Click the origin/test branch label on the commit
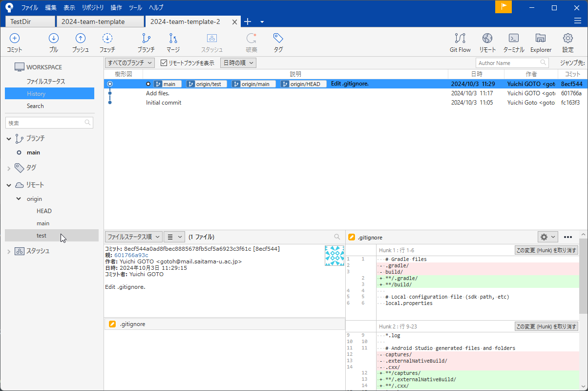The width and height of the screenshot is (588, 391). pos(207,84)
